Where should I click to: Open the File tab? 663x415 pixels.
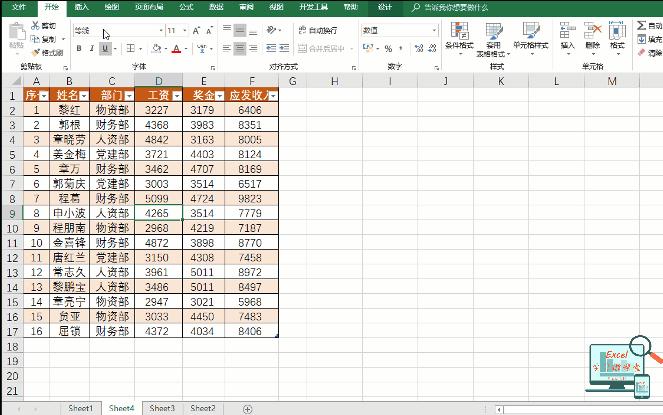click(x=18, y=7)
